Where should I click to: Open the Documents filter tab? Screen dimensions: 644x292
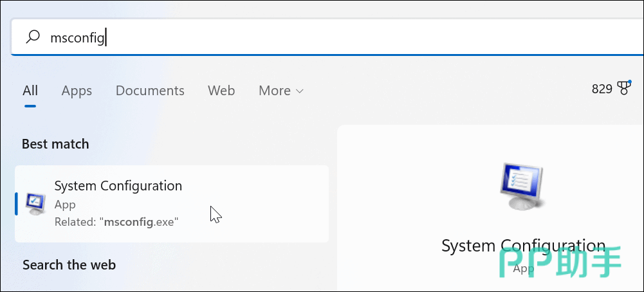coord(150,91)
